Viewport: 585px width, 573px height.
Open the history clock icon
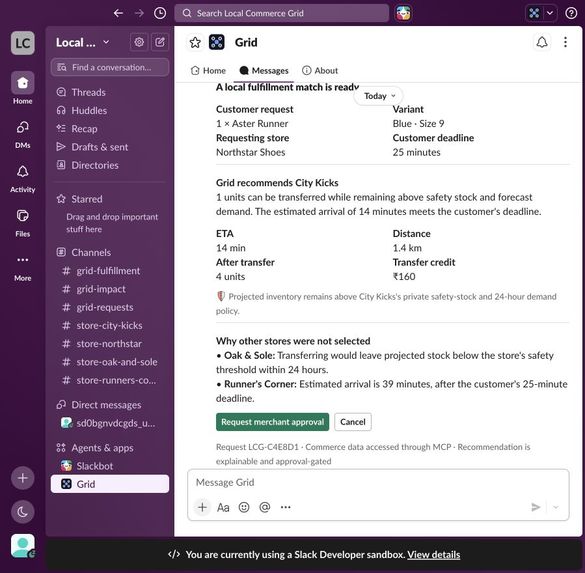160,13
